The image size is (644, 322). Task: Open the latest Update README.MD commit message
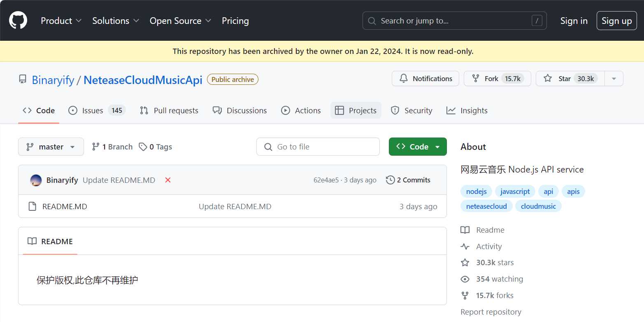tap(119, 180)
